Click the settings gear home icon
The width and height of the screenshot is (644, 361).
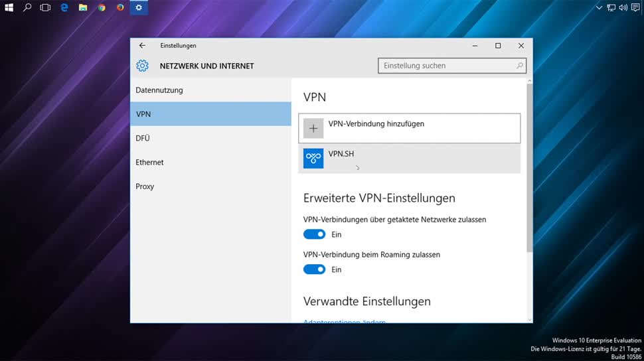[x=142, y=66]
